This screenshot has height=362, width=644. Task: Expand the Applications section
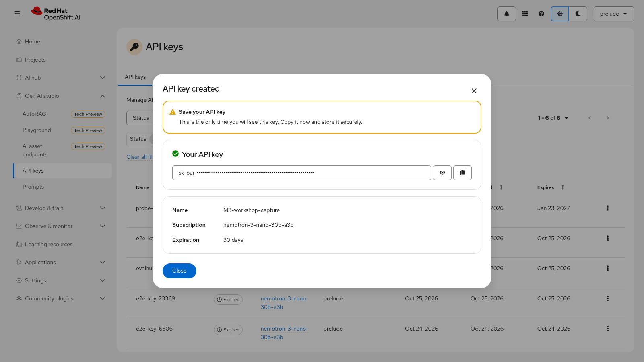(62, 262)
